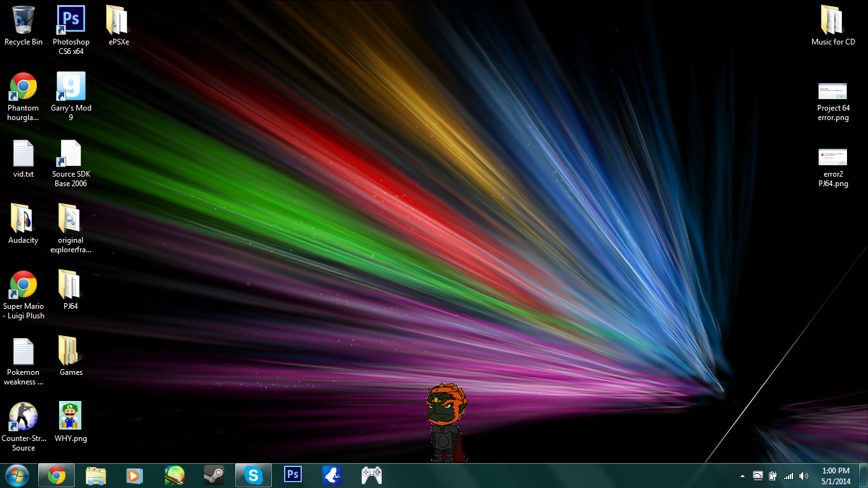Screen dimensions: 868x488
Task: Open Steam from the taskbar
Action: click(214, 475)
